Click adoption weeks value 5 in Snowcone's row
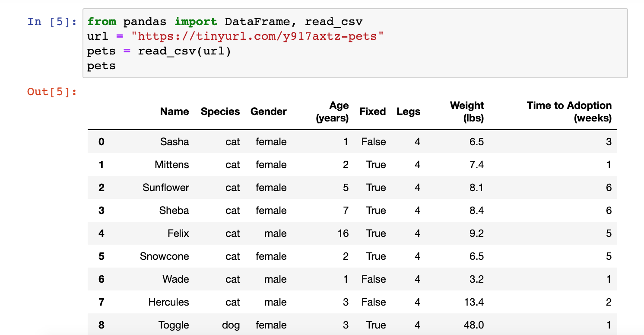Image resolution: width=644 pixels, height=335 pixels. [x=609, y=256]
